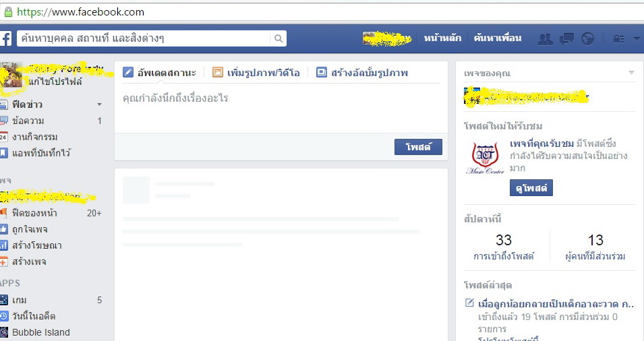Open notifications globe icon
644x341 pixels.
[x=588, y=39]
